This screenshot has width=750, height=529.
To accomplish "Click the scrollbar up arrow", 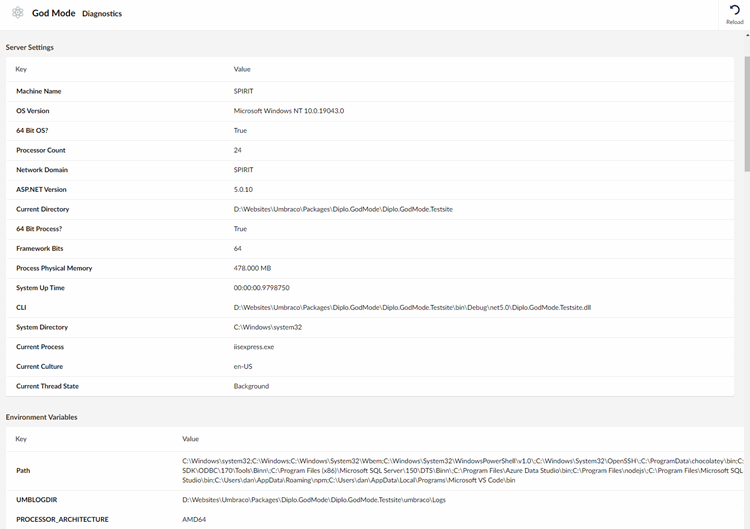I will point(747,35).
